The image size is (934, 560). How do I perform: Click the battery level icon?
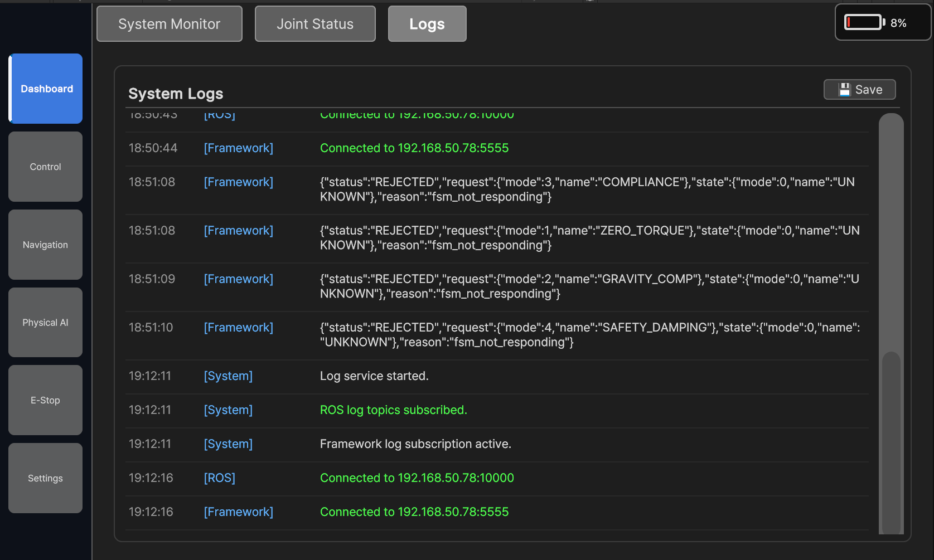click(864, 22)
